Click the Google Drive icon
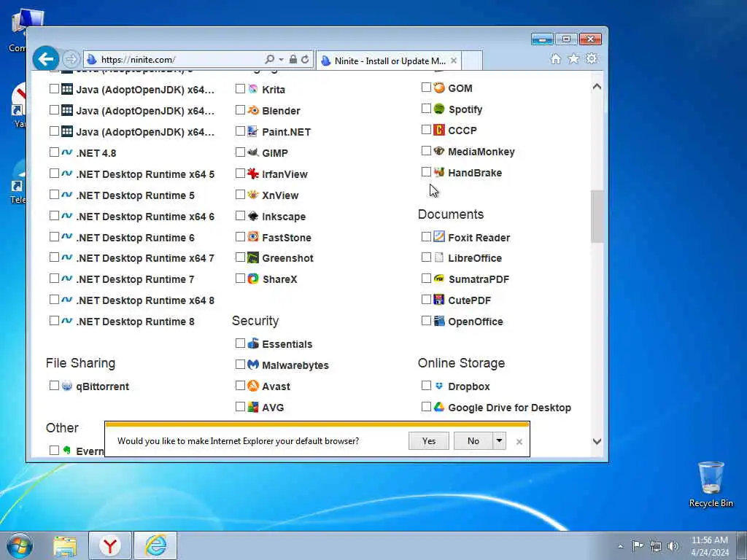This screenshot has height=560, width=747. click(x=439, y=407)
